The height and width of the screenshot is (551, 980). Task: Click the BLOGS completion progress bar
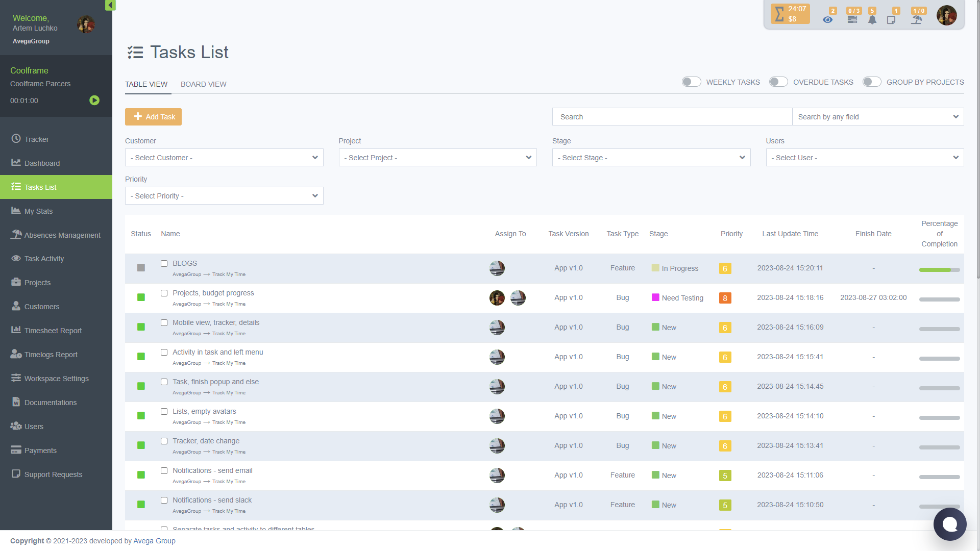[x=939, y=270]
